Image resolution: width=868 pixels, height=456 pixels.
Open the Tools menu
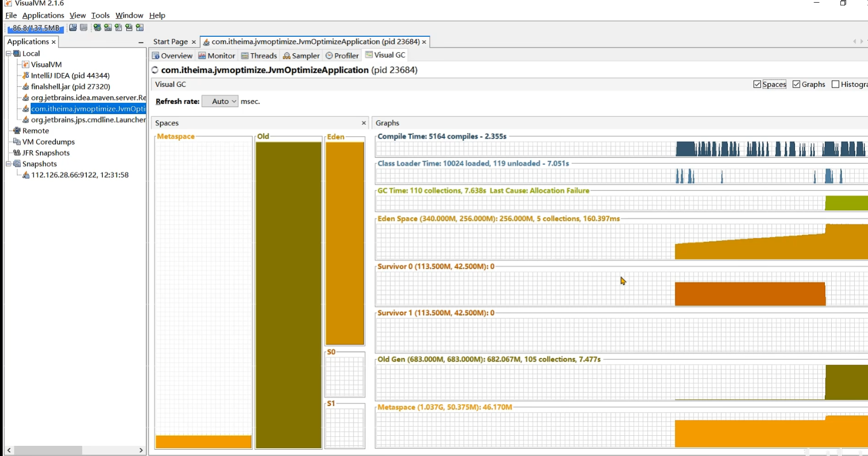100,15
